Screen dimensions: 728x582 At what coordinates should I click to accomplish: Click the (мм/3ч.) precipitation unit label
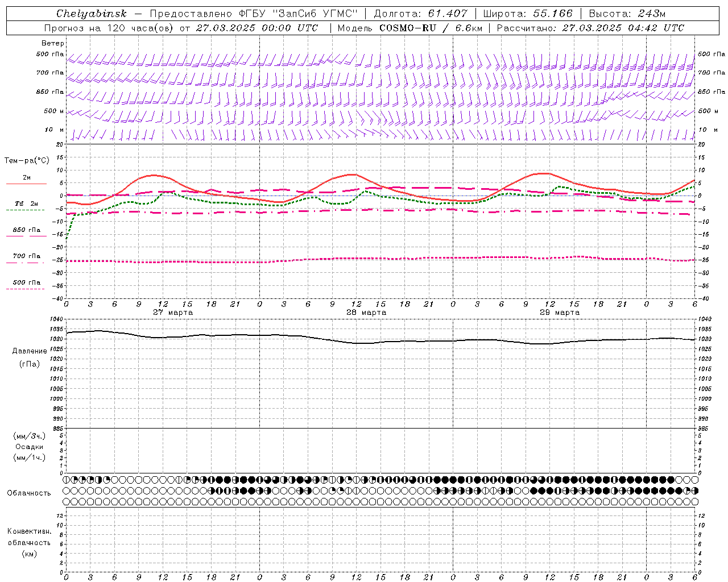click(30, 436)
